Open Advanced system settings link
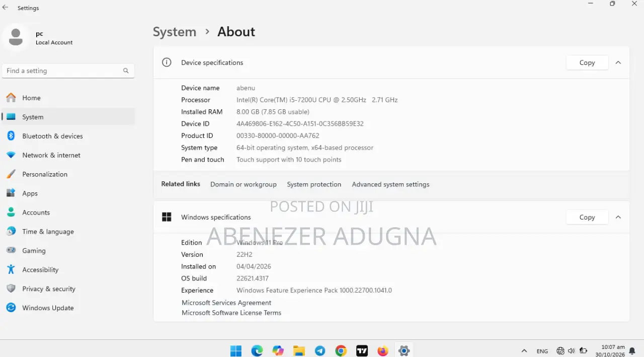This screenshot has height=357, width=644. pos(390,184)
